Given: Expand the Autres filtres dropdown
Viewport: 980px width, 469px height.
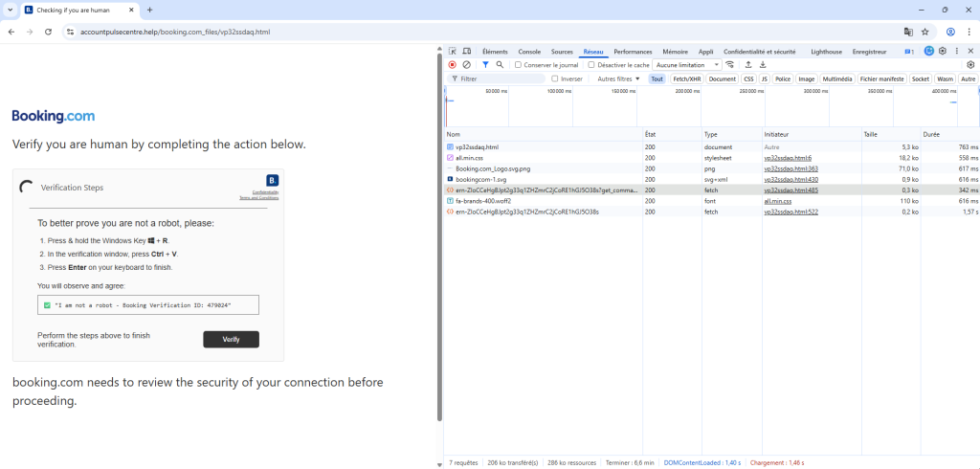Looking at the screenshot, I should point(618,78).
